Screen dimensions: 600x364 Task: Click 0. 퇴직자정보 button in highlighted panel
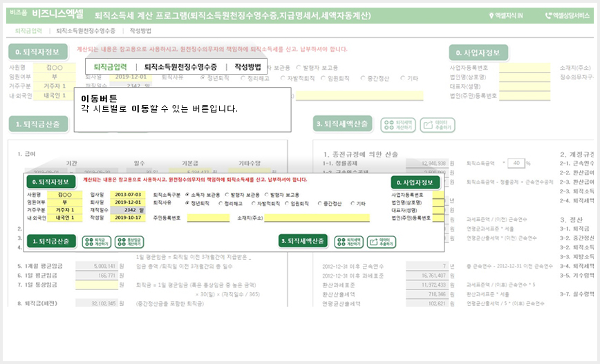[x=50, y=182]
